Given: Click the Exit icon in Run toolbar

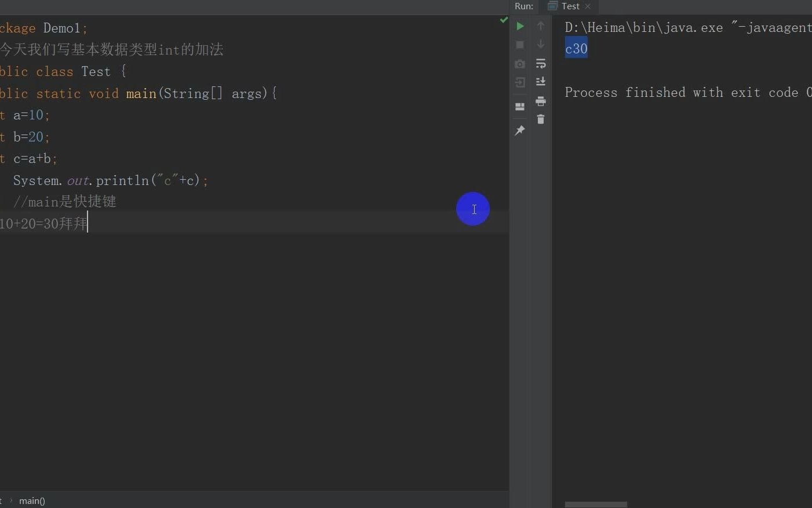Looking at the screenshot, I should click(520, 83).
